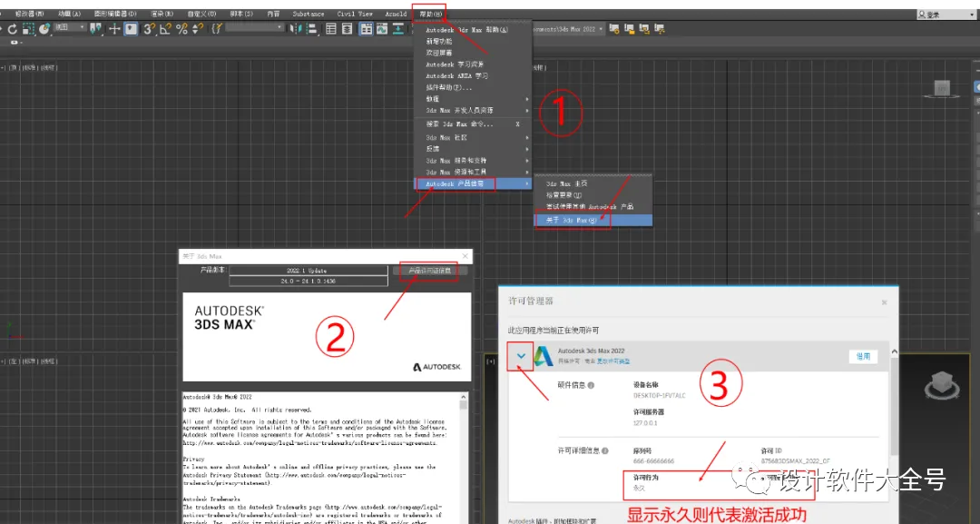This screenshot has width=980, height=524.
Task: Click the ViewCube in the top-right viewport
Action: 942,89
